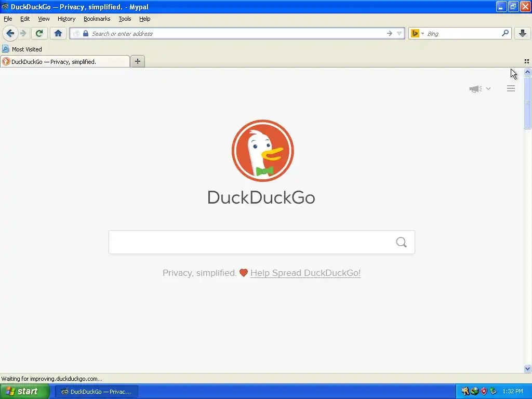Click the magnifier in Bing search box

pos(505,33)
